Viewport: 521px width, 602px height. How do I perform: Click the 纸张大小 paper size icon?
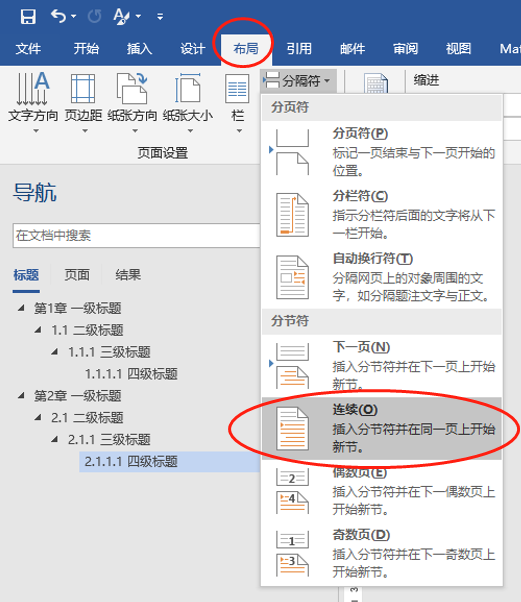[187, 89]
